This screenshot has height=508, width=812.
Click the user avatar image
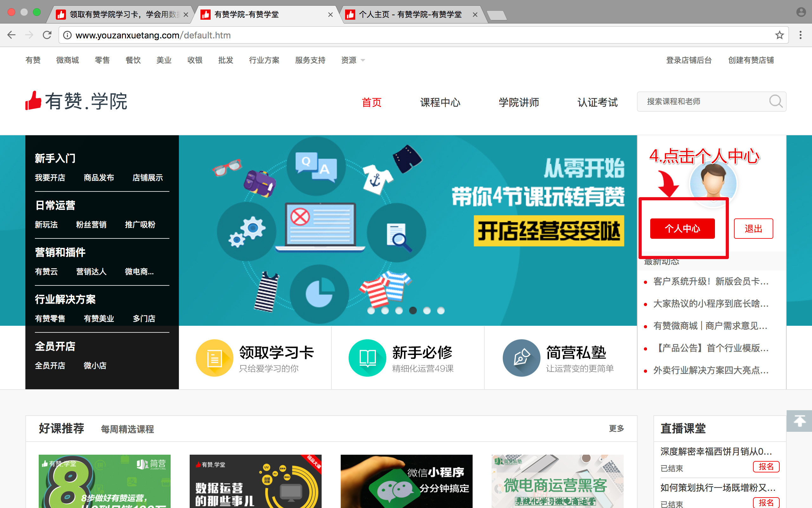(713, 183)
